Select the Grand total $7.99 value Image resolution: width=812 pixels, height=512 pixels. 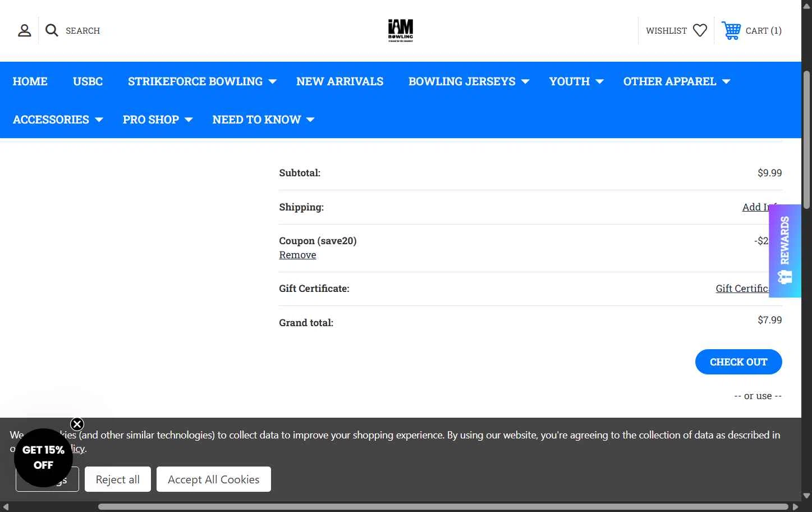click(x=769, y=320)
